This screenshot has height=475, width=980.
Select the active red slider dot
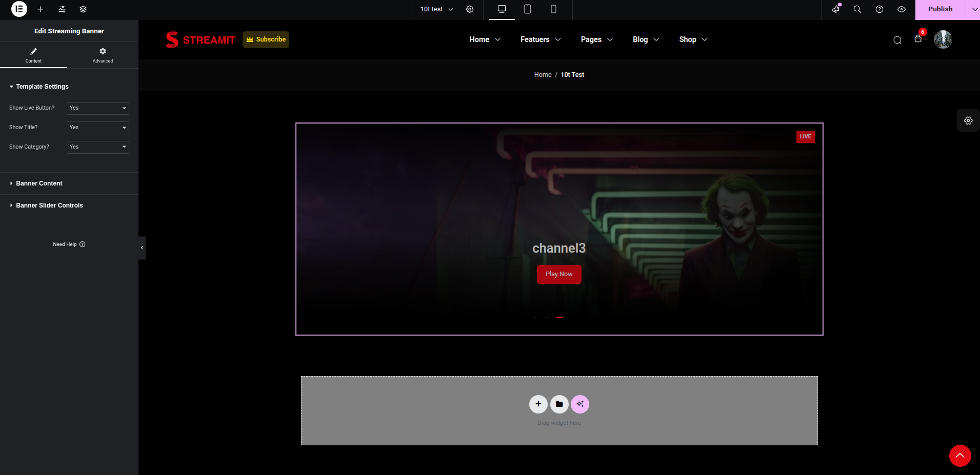[x=559, y=318]
